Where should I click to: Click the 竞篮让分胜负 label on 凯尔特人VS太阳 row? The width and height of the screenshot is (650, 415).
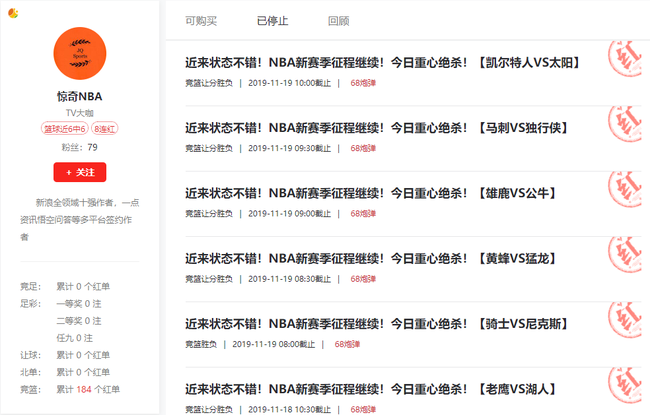209,83
